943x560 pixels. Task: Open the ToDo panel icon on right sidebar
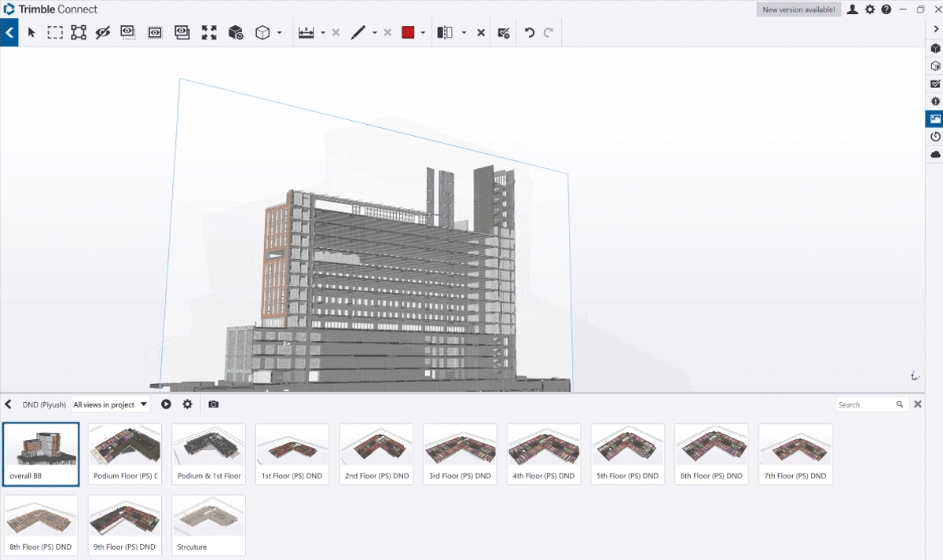tap(935, 83)
